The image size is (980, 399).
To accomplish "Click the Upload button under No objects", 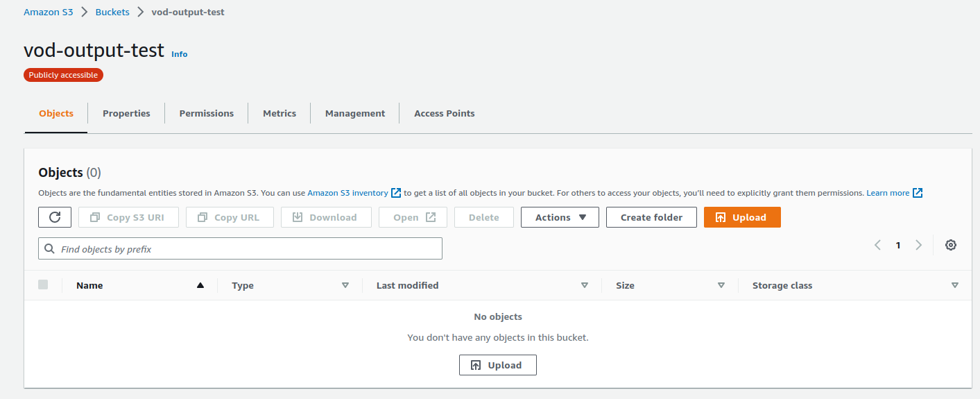I will [497, 365].
